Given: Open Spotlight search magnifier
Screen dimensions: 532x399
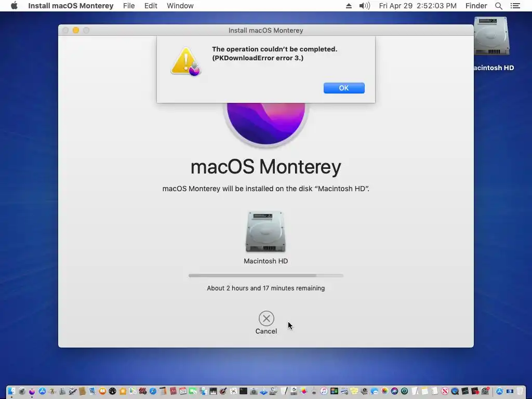Looking at the screenshot, I should tap(499, 6).
